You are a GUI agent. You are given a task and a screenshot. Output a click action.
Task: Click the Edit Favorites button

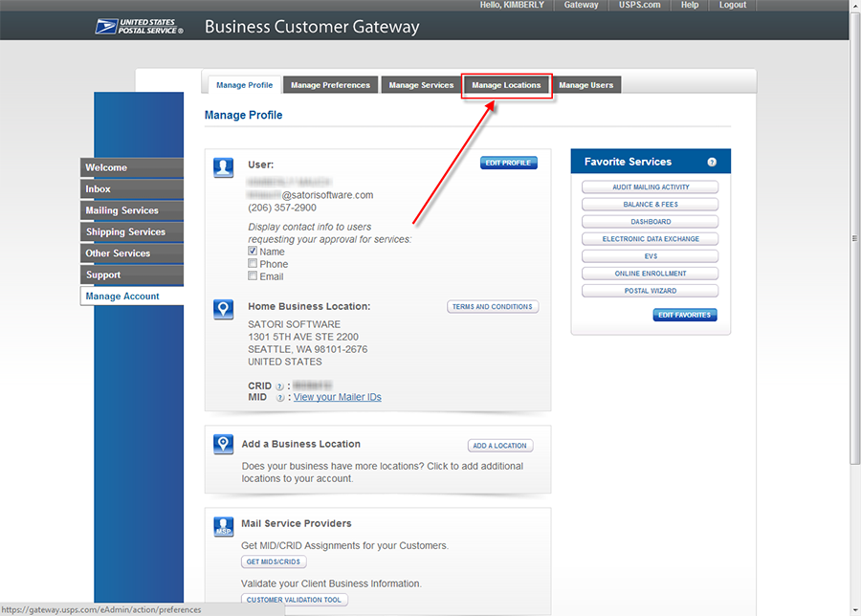coord(685,315)
